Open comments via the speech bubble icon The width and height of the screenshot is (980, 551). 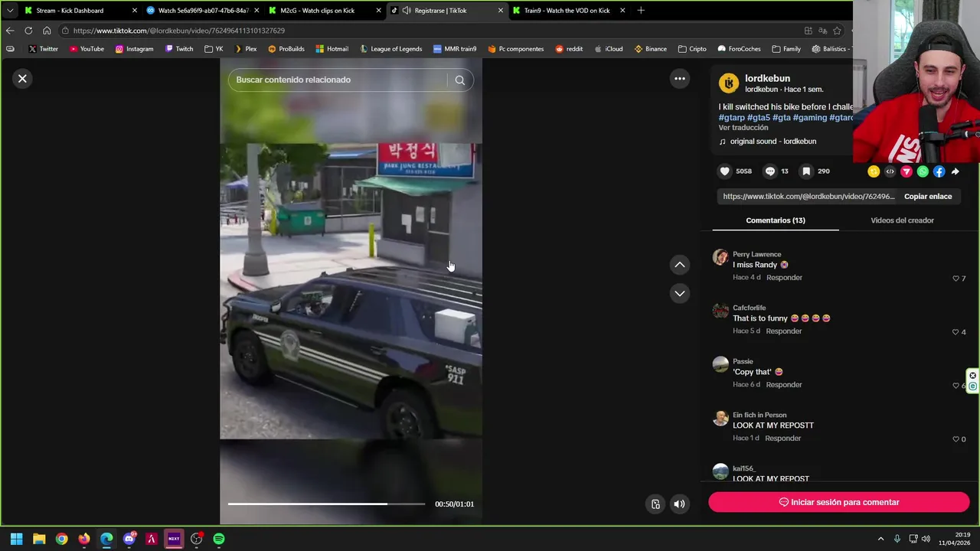(770, 171)
